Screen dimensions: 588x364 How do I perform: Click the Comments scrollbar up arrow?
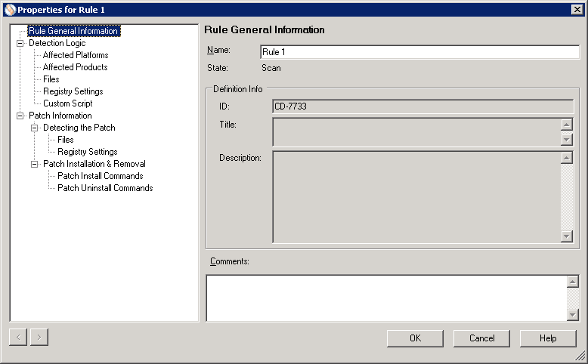572,282
